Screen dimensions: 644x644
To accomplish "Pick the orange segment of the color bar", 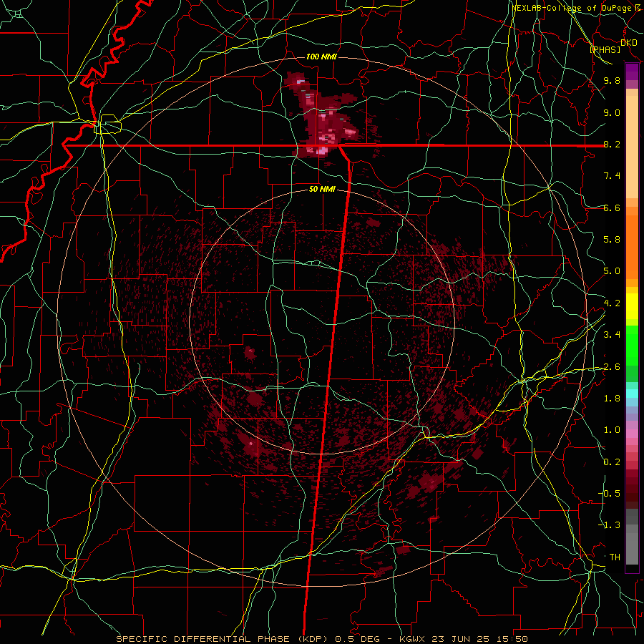I will coord(632,246).
